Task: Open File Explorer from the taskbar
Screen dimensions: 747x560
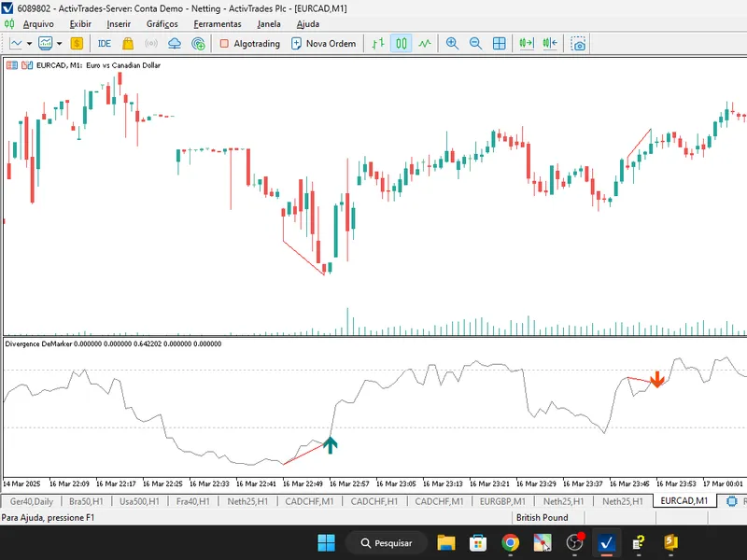Action: [x=446, y=543]
